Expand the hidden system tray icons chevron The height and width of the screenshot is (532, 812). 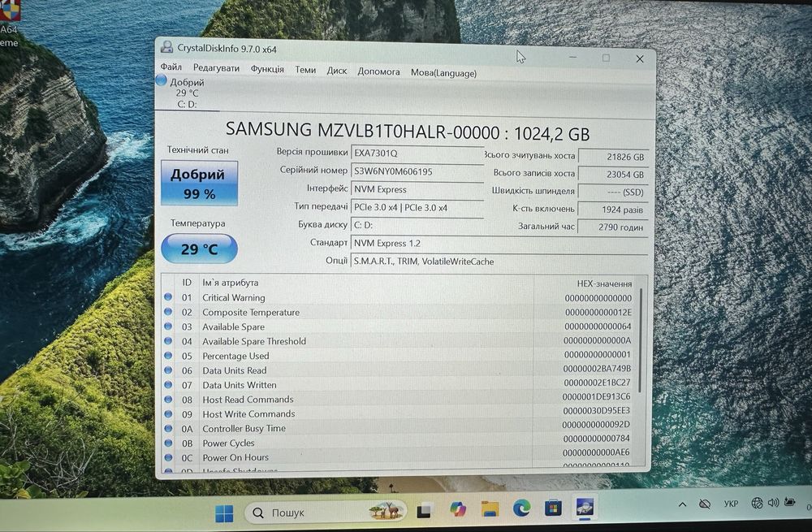tap(683, 504)
